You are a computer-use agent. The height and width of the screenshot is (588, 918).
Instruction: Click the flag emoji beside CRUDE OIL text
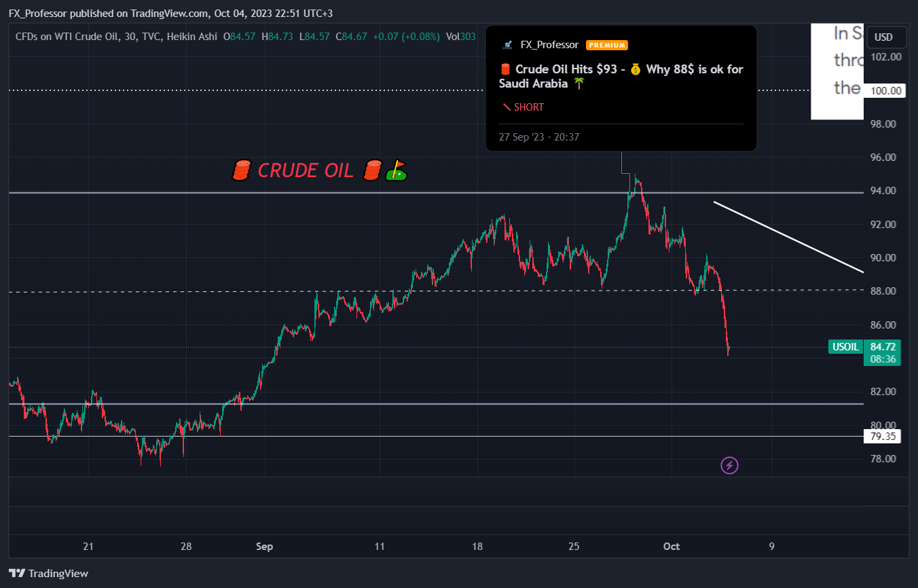pyautogui.click(x=396, y=170)
